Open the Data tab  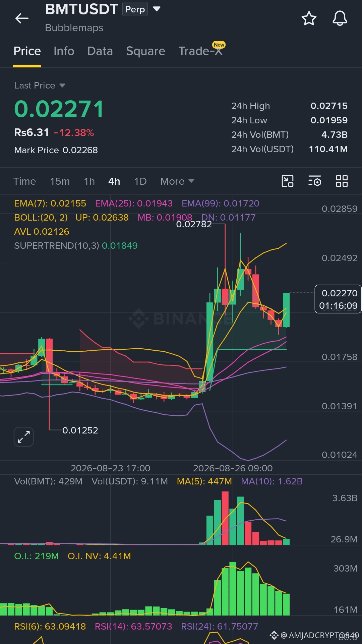[x=100, y=51]
